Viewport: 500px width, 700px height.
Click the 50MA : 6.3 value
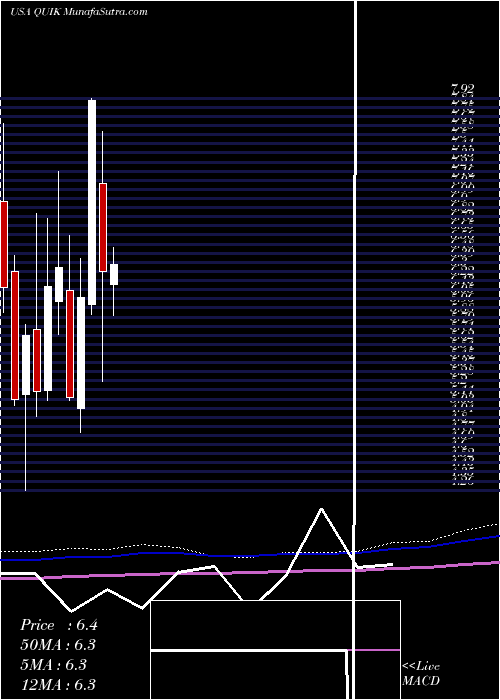[58, 645]
